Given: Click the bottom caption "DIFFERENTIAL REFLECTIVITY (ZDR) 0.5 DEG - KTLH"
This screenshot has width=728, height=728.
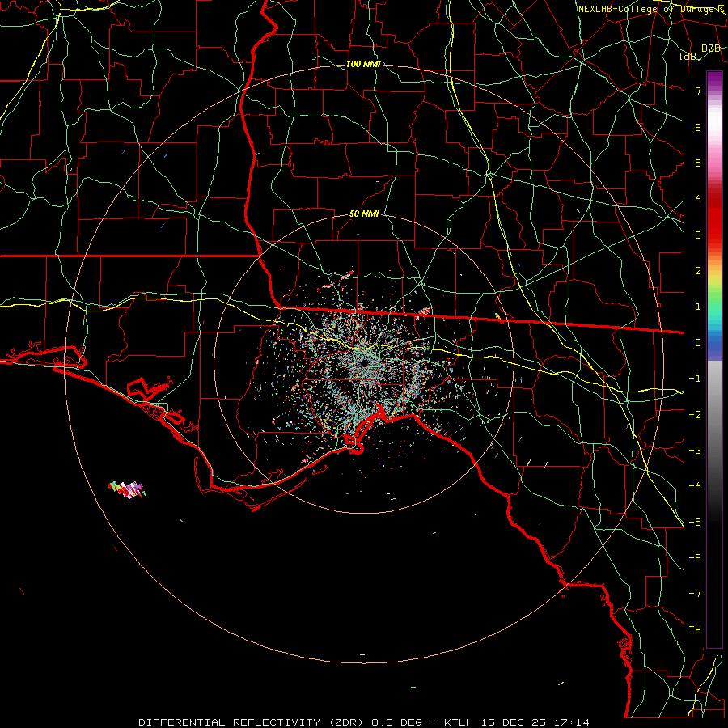Looking at the screenshot, I should click(304, 722).
